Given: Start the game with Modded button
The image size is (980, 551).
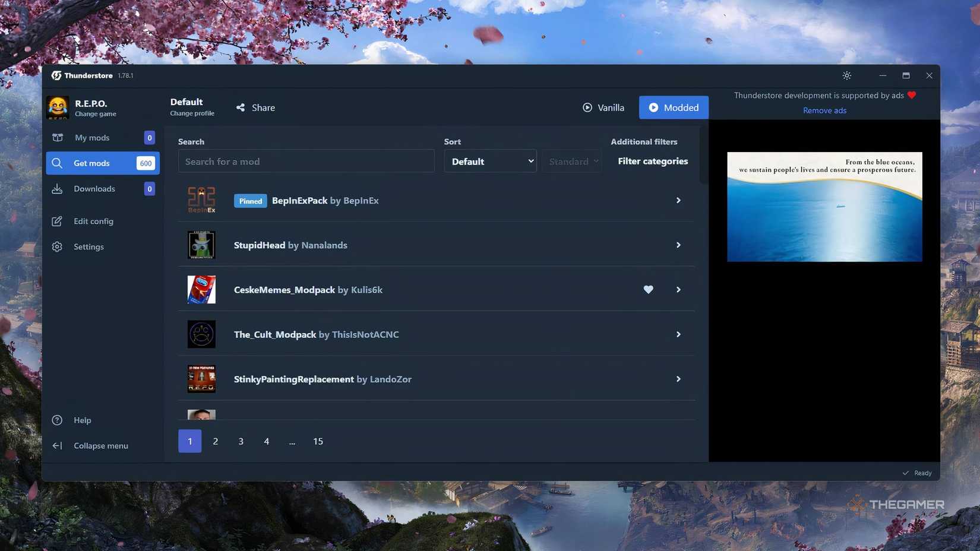Looking at the screenshot, I should (673, 107).
